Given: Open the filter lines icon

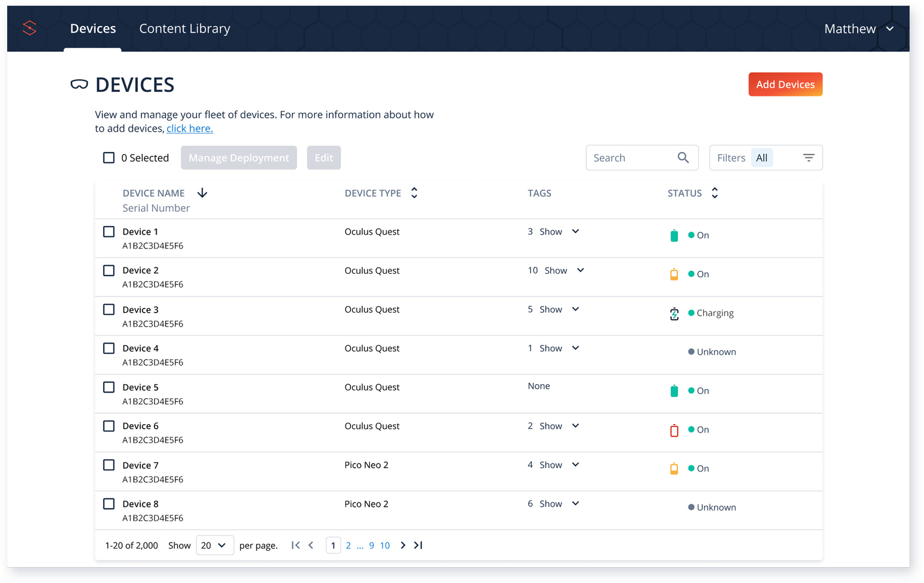Looking at the screenshot, I should [x=808, y=158].
